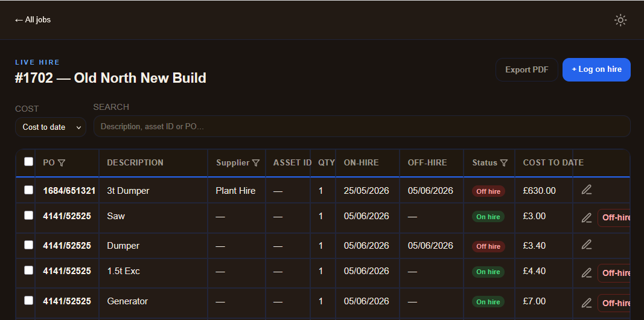The width and height of the screenshot is (644, 320).
Task: Click the + Log on hire button
Action: point(596,70)
